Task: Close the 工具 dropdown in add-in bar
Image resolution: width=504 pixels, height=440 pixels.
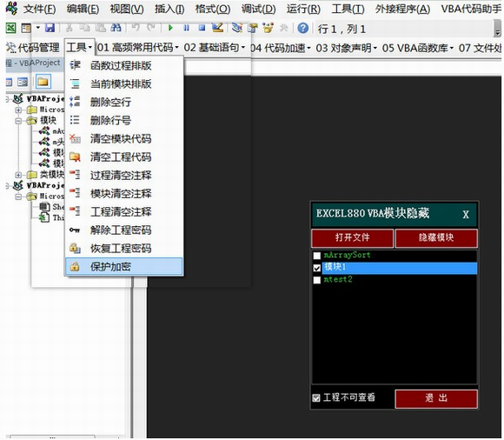Action: point(79,48)
